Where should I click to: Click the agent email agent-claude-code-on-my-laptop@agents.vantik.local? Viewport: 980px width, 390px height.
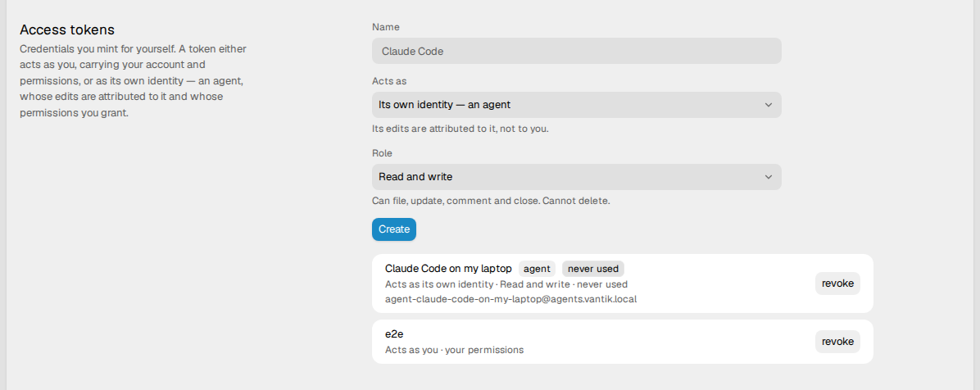510,299
